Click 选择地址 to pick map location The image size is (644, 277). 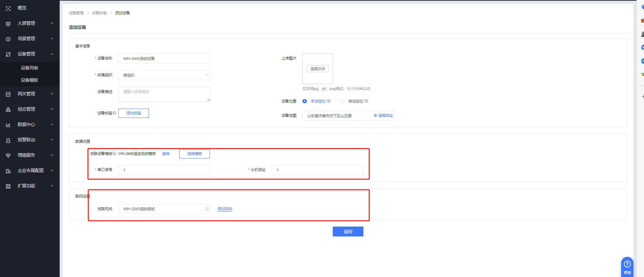384,116
